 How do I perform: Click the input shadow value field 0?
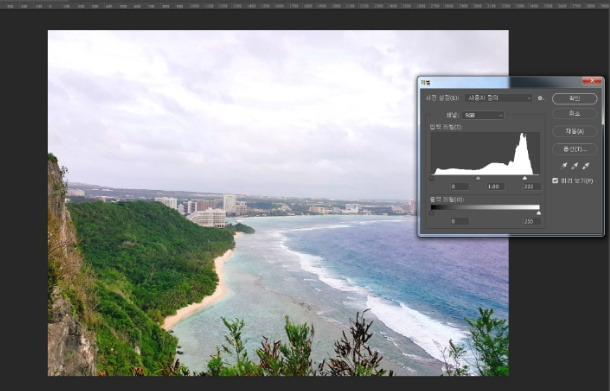click(459, 187)
